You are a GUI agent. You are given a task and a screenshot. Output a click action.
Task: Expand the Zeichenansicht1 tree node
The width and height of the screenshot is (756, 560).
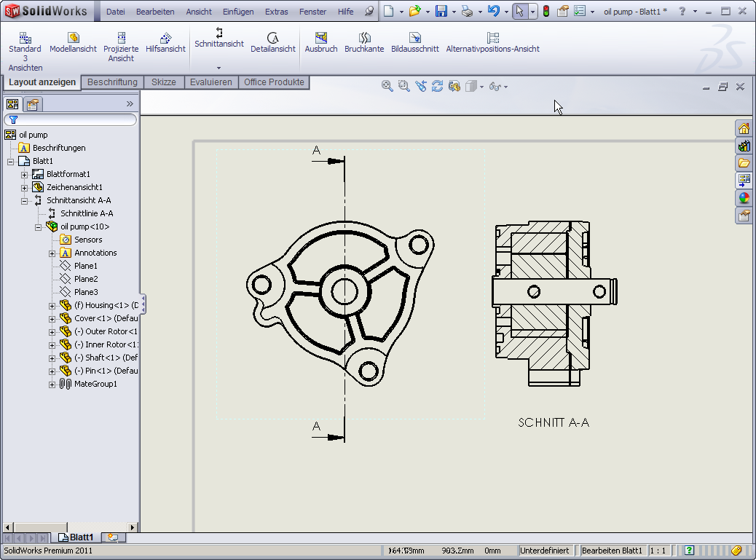[x=25, y=187]
